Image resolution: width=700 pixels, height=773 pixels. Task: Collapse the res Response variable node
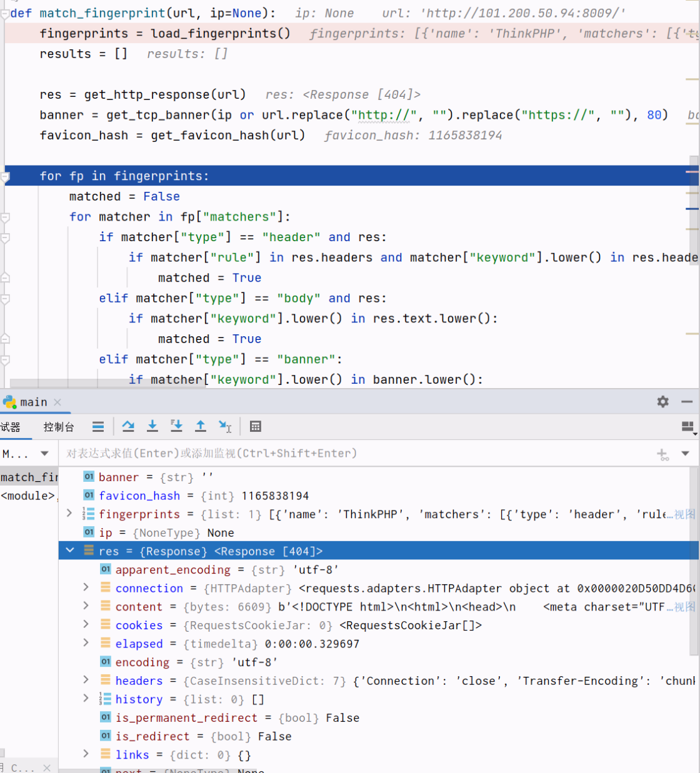pyautogui.click(x=70, y=551)
